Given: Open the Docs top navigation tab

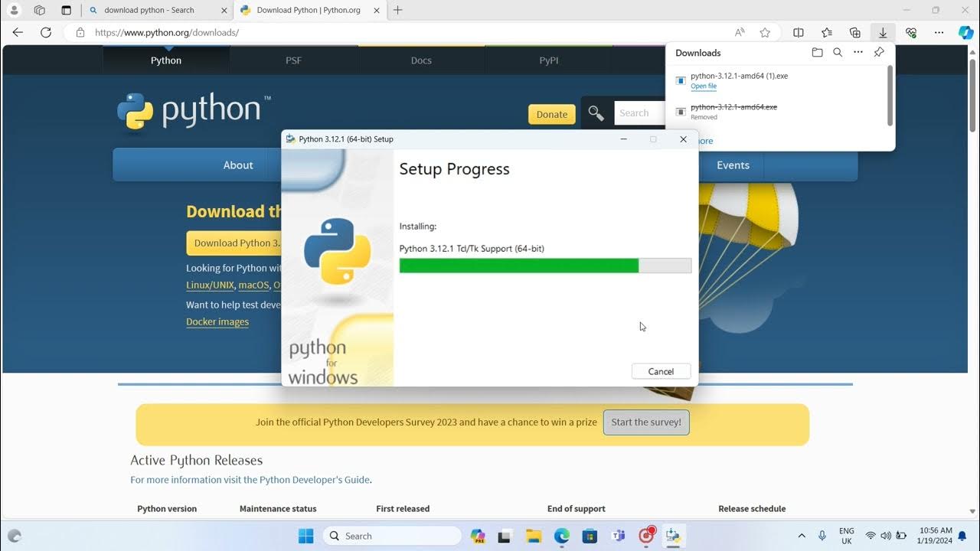Looking at the screenshot, I should (x=421, y=60).
